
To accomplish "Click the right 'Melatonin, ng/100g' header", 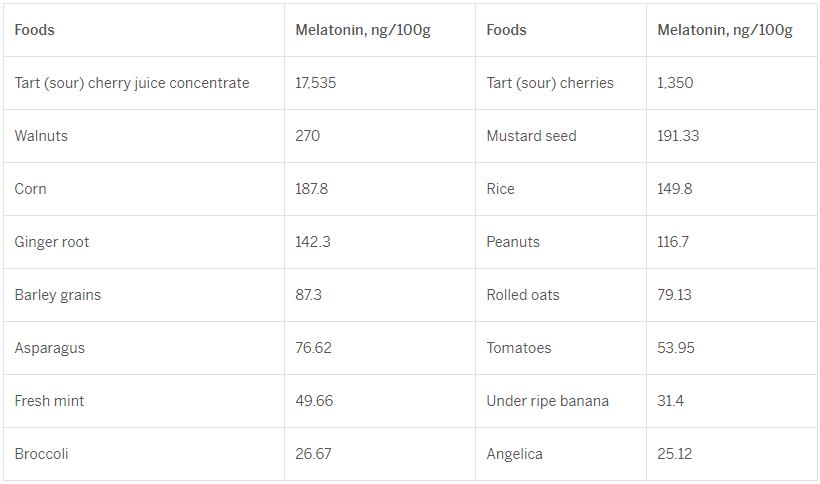I will [725, 30].
